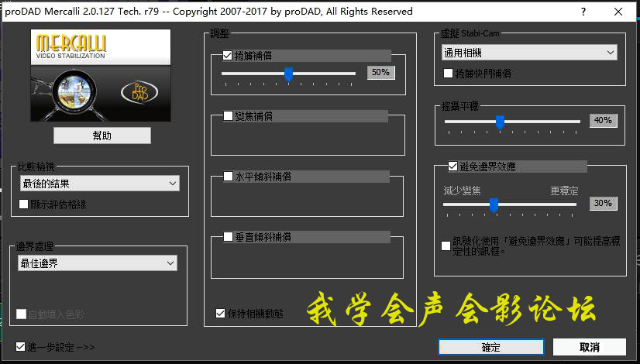Uncheck the 進一步設定 checkbox

click(x=20, y=347)
